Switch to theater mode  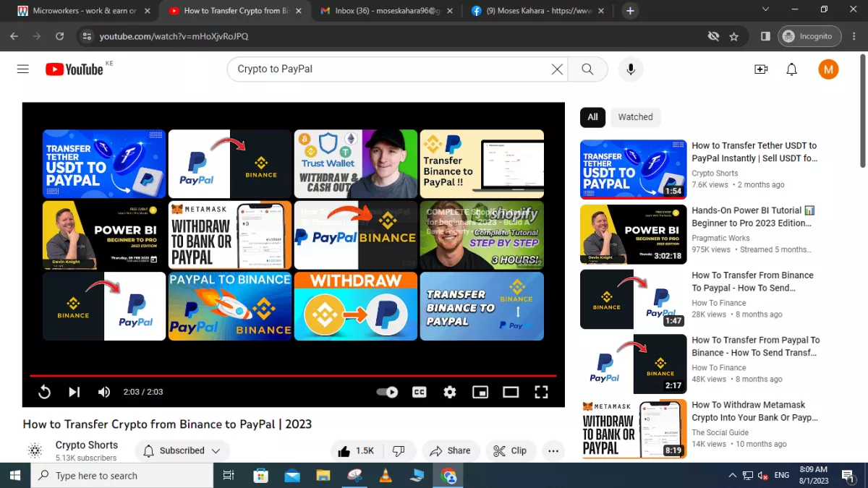(511, 392)
